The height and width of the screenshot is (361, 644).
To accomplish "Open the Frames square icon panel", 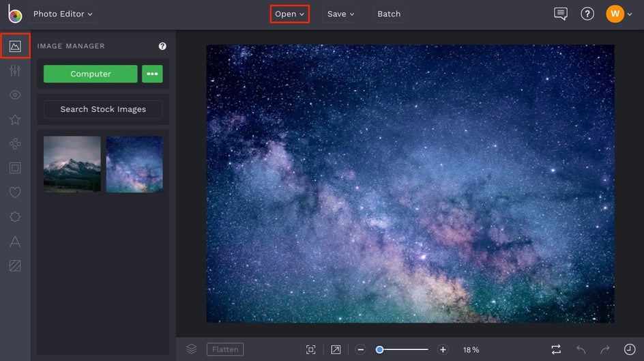I will click(x=15, y=168).
